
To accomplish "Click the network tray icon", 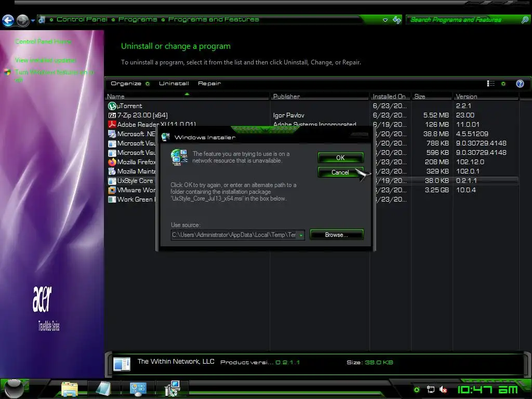I will [x=431, y=390].
